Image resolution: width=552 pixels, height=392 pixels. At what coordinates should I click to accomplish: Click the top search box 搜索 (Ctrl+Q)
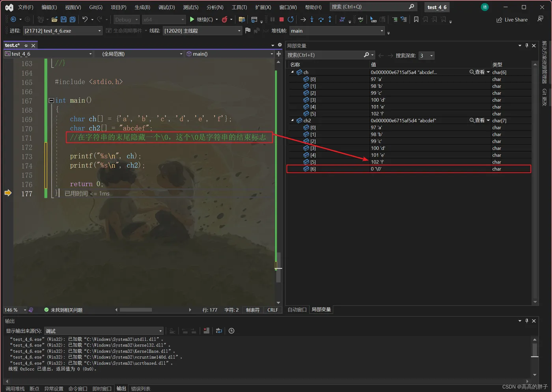(x=373, y=7)
